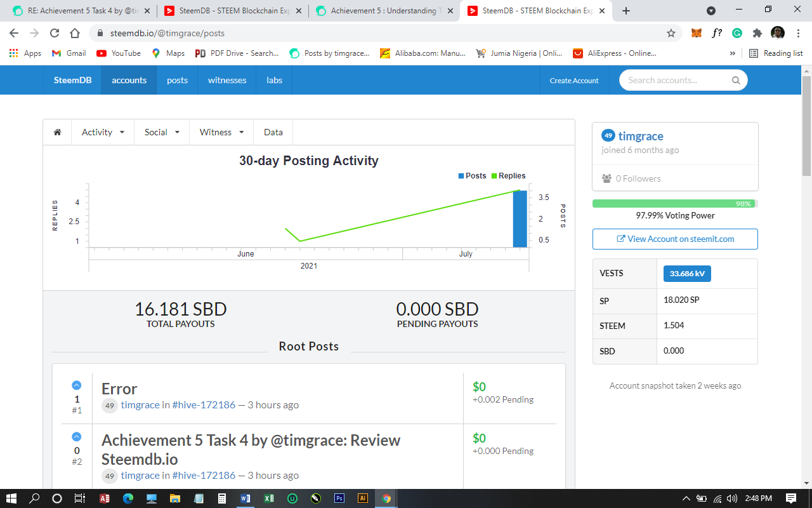Open the f? extension icon
Image resolution: width=812 pixels, height=508 pixels.
point(717,33)
